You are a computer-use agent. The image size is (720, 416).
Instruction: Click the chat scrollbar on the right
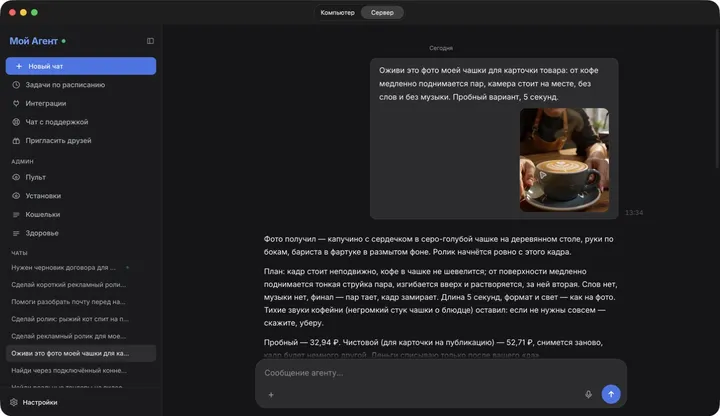coord(717,99)
